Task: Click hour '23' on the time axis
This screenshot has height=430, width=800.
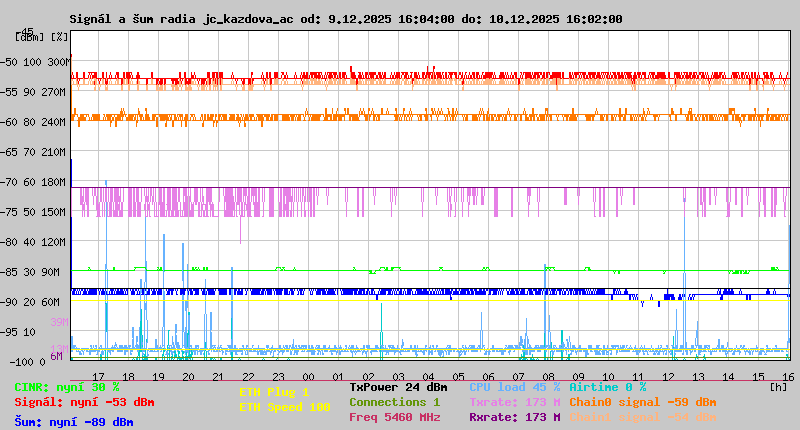Action: pyautogui.click(x=279, y=377)
